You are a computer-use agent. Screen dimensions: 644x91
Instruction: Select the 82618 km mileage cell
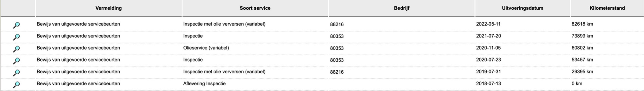pos(582,24)
